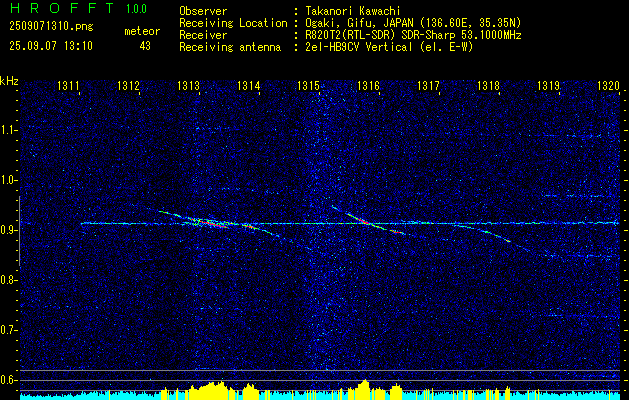Select the filename 2509071310.png
Screen dimensions: 629x400
51,26
